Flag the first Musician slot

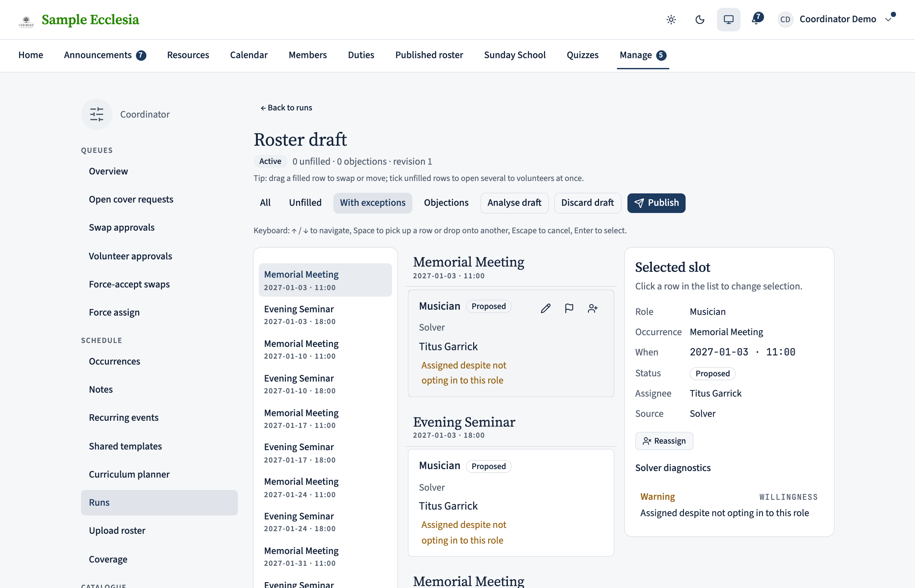coord(569,308)
